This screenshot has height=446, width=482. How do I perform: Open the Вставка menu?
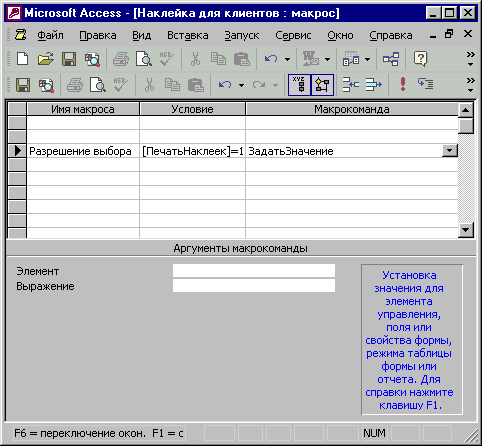[188, 35]
